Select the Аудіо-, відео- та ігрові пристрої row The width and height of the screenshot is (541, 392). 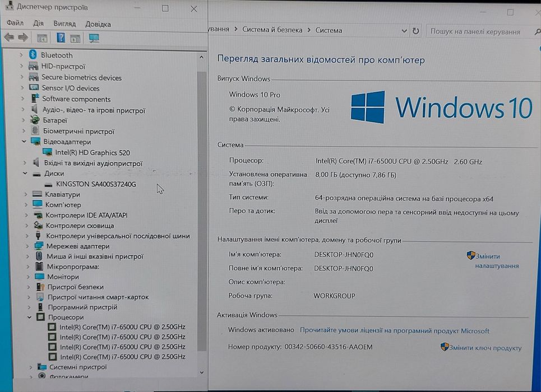[94, 110]
